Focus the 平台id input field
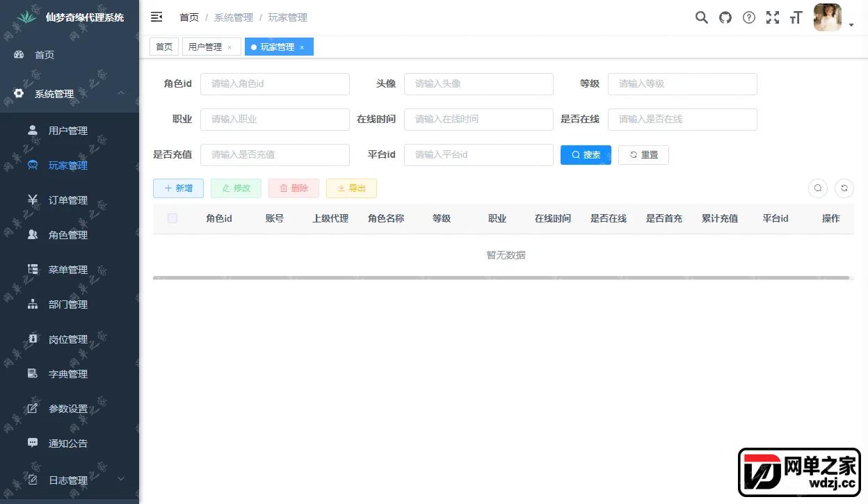This screenshot has width=868, height=504. pyautogui.click(x=479, y=154)
